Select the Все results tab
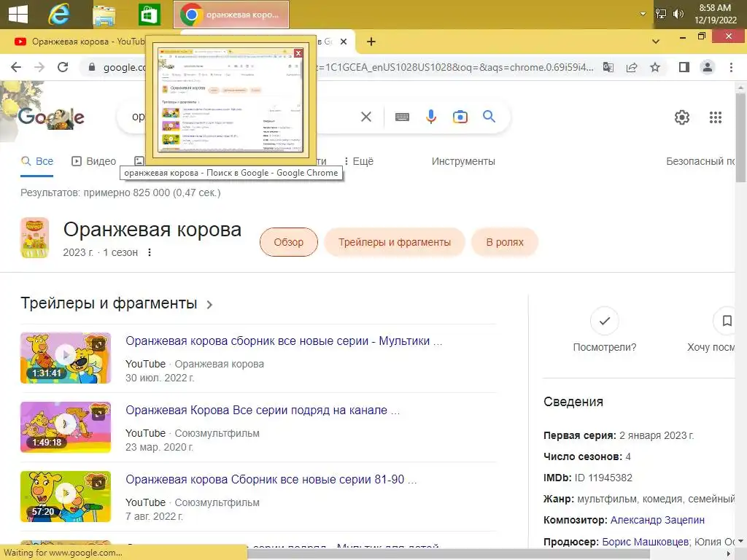 tap(36, 161)
